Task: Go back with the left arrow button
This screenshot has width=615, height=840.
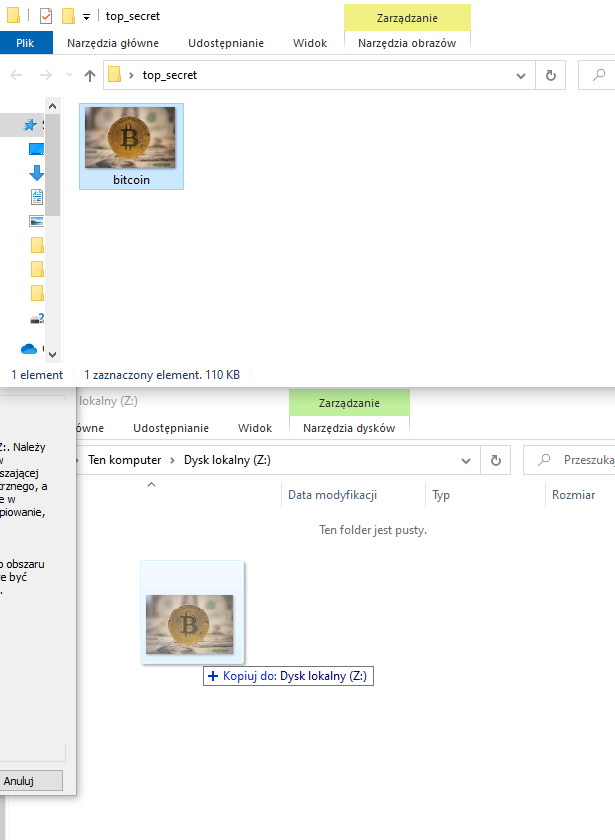Action: pos(17,75)
